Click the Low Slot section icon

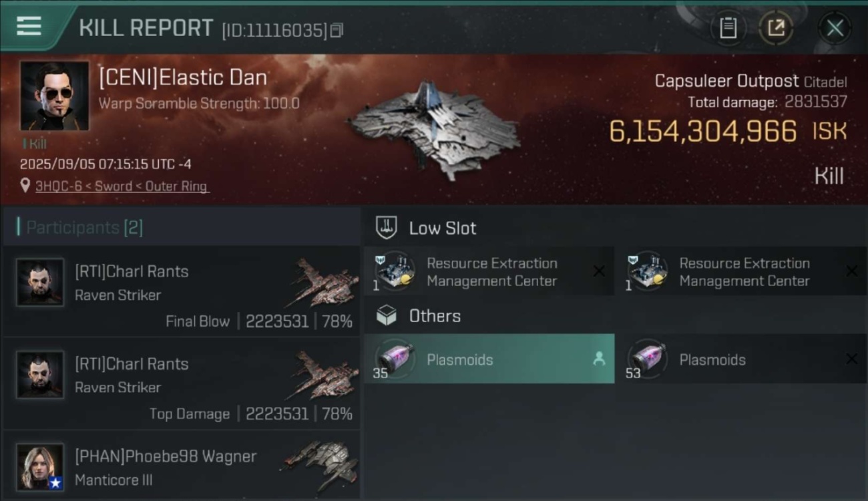pyautogui.click(x=386, y=228)
